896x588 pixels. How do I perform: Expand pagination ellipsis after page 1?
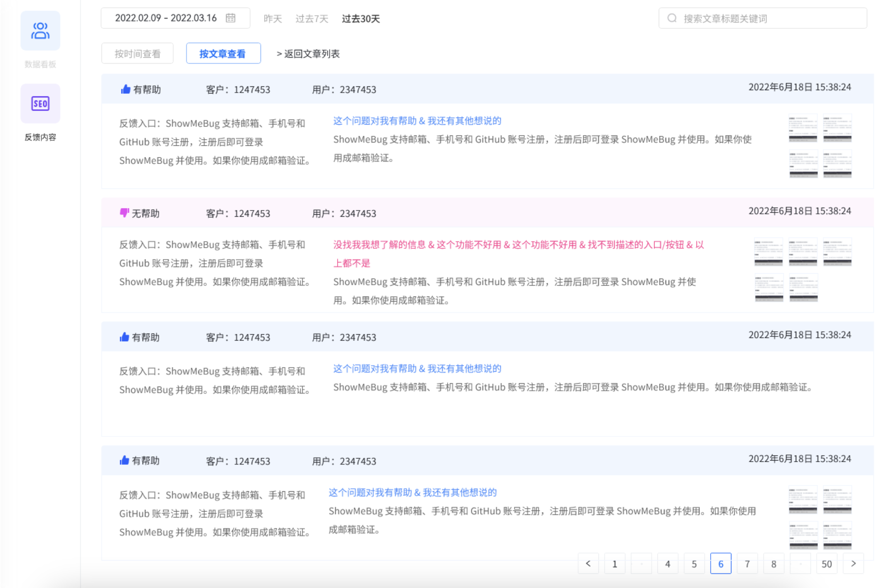tap(641, 563)
